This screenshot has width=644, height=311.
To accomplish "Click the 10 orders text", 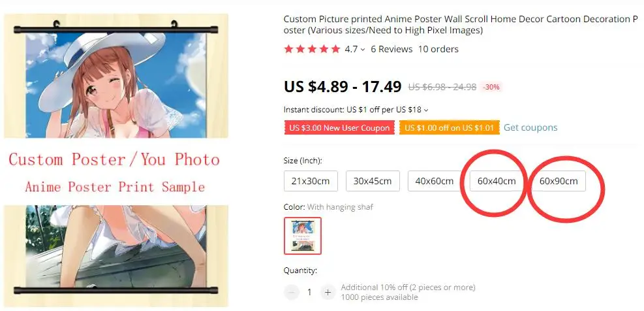I will [x=438, y=50].
